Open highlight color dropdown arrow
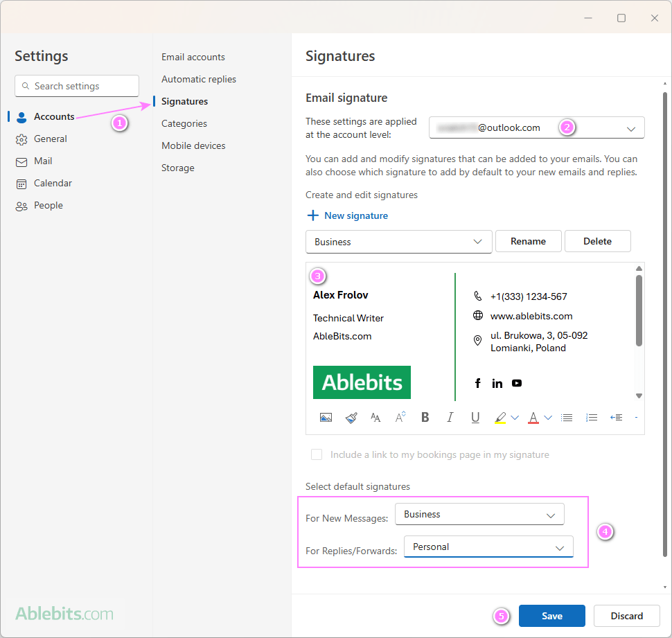This screenshot has width=672, height=638. point(515,417)
